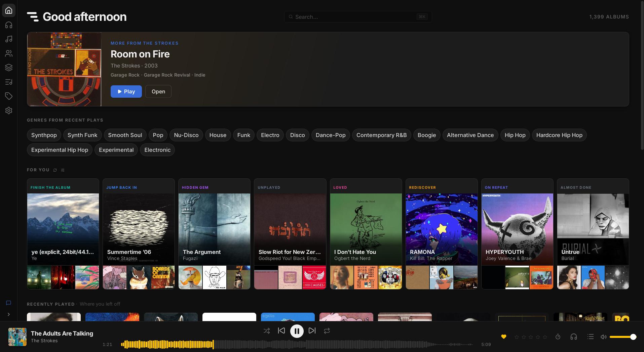Click the blue chat bubble sidebar icon
644x352 pixels.
9,303
